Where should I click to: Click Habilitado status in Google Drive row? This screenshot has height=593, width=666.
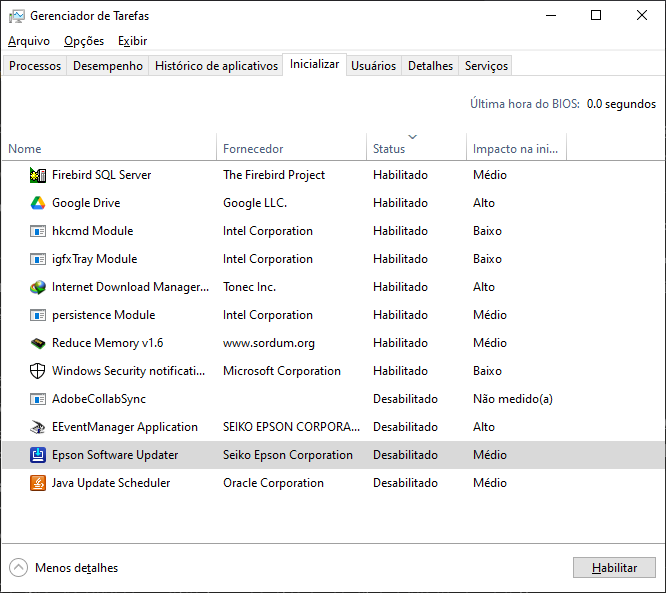pyautogui.click(x=400, y=203)
